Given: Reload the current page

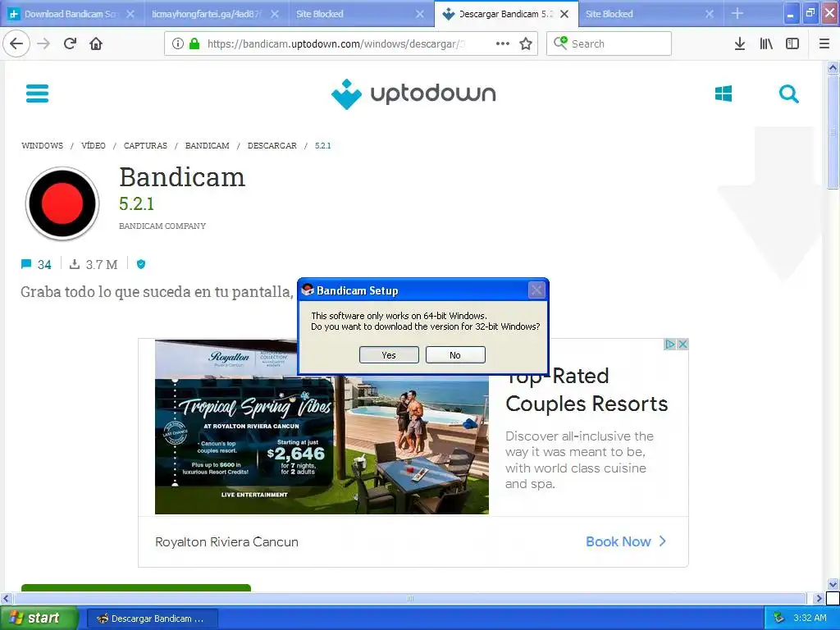Looking at the screenshot, I should 71,43.
